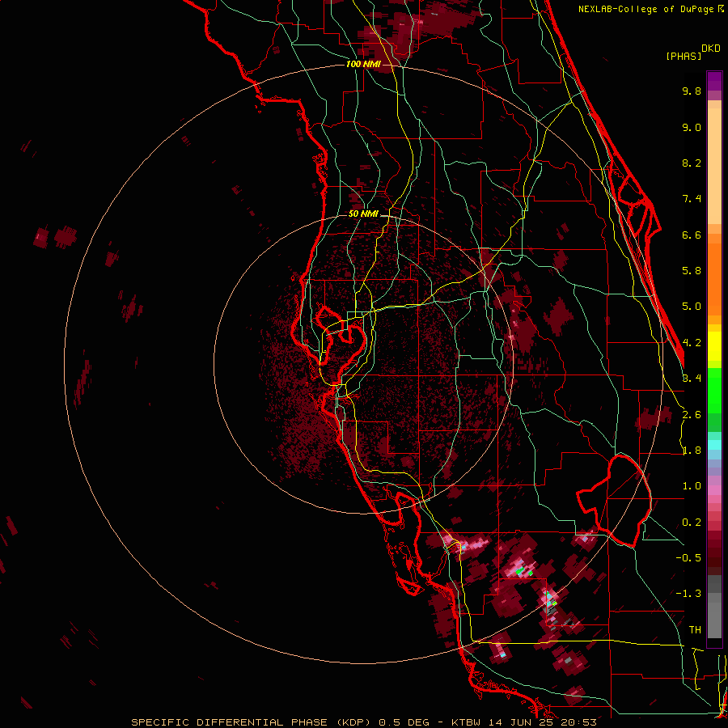Click the 4.2 value on color scale
728x728 pixels.
point(692,343)
